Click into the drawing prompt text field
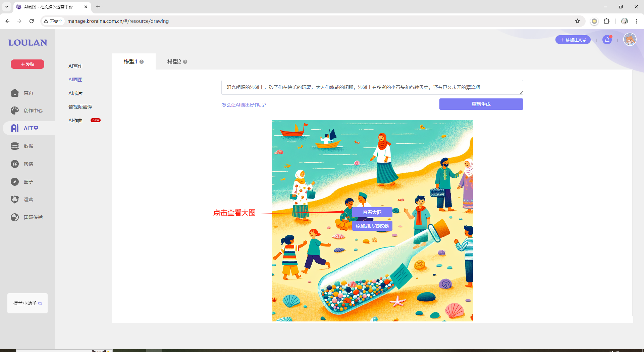 click(x=372, y=87)
